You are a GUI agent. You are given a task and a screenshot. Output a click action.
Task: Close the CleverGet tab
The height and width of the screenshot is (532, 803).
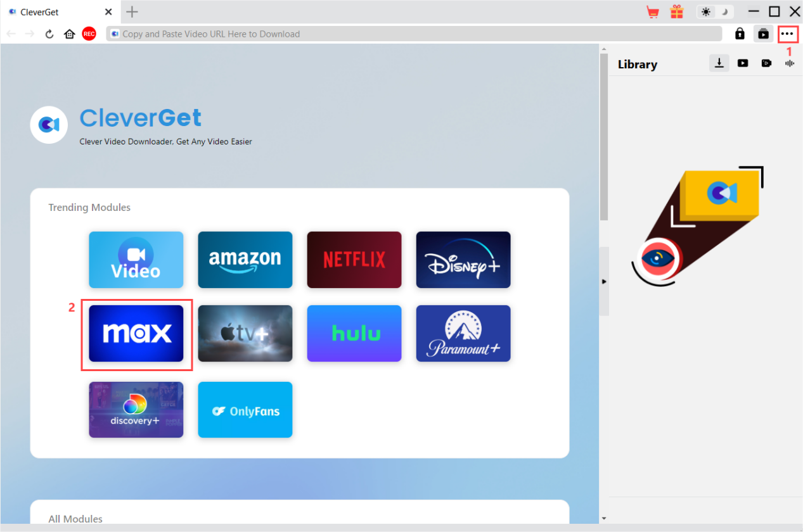(x=108, y=12)
